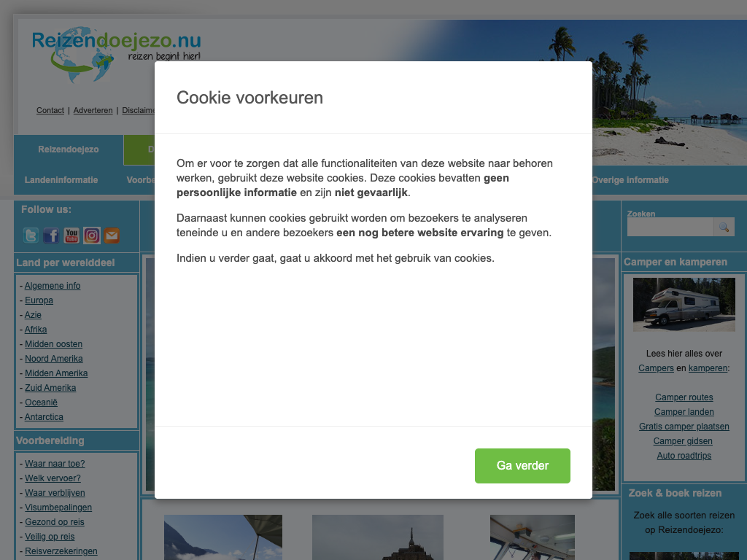
Task: Open the Afrika link
Action: tap(36, 330)
